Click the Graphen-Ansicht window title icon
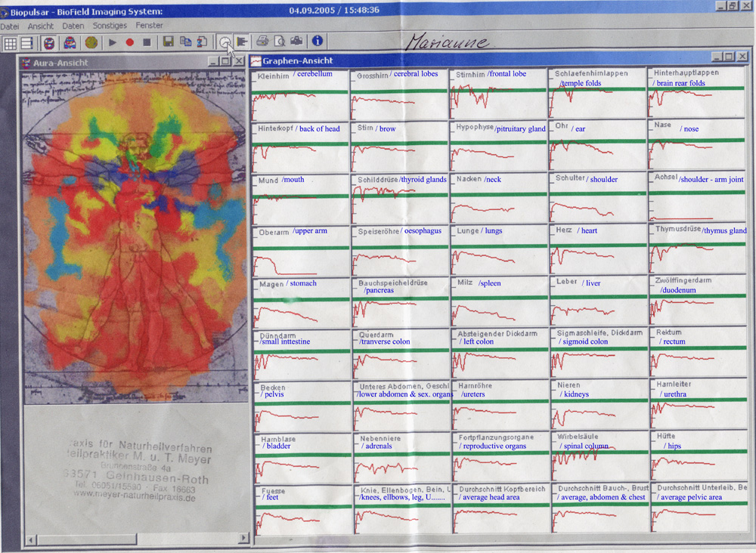756x553 pixels. [256, 60]
